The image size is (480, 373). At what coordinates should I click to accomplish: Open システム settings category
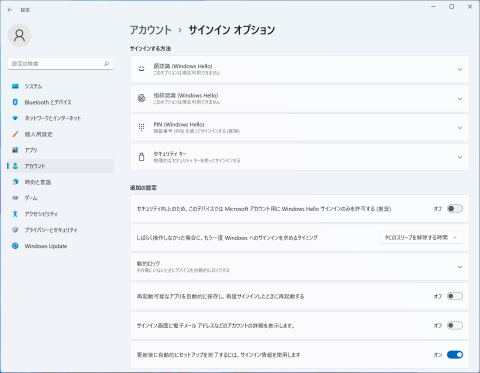pyautogui.click(x=60, y=86)
